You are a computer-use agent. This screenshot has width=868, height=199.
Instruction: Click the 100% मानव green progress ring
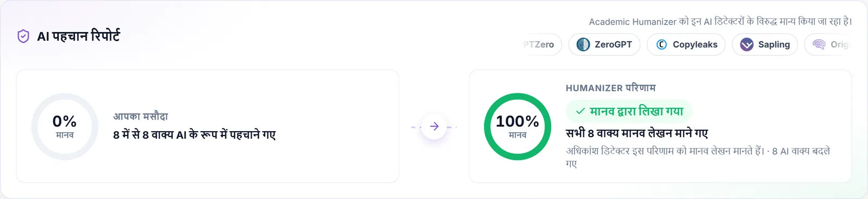click(518, 126)
